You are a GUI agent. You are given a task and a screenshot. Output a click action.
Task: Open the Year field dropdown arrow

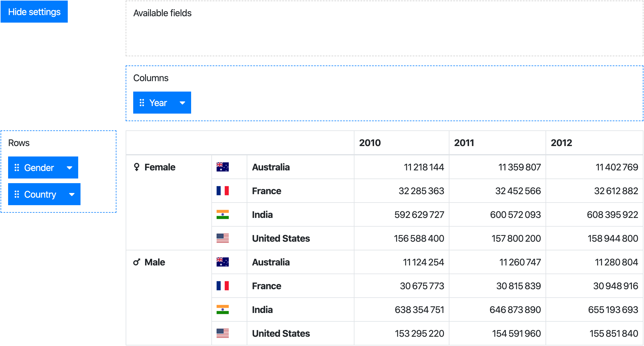click(182, 103)
